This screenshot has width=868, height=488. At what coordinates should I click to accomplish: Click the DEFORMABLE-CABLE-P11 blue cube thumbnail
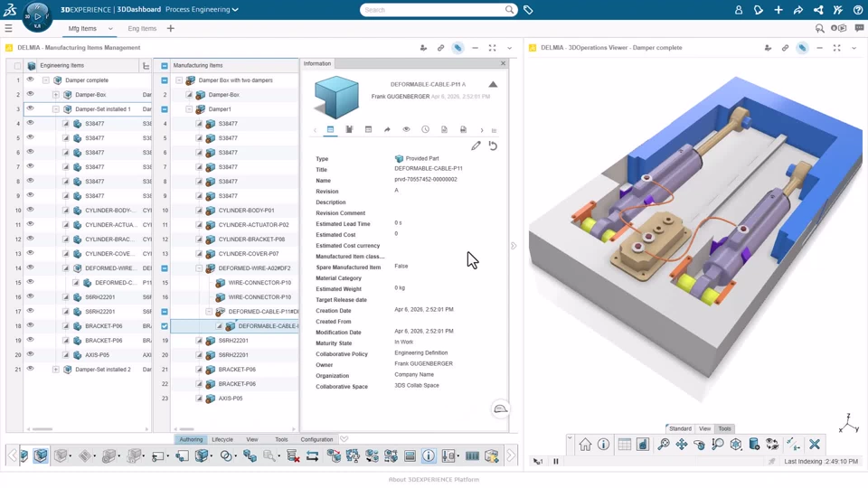[336, 98]
